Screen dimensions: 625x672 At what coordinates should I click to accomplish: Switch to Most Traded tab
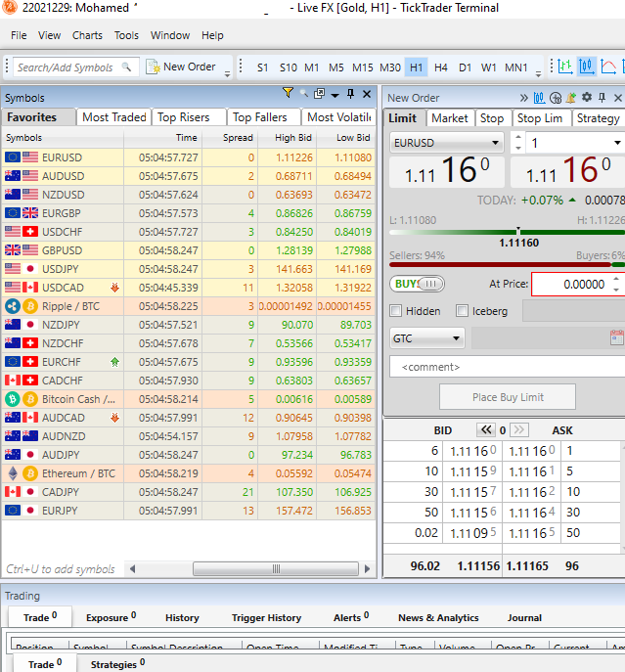(114, 117)
